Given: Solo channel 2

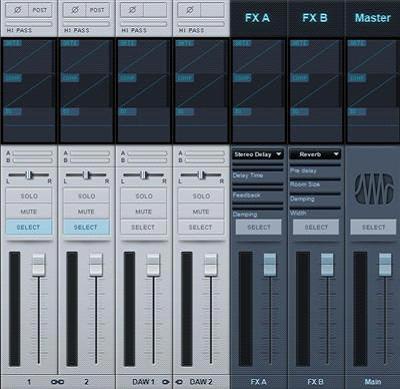Looking at the screenshot, I should click(86, 196).
